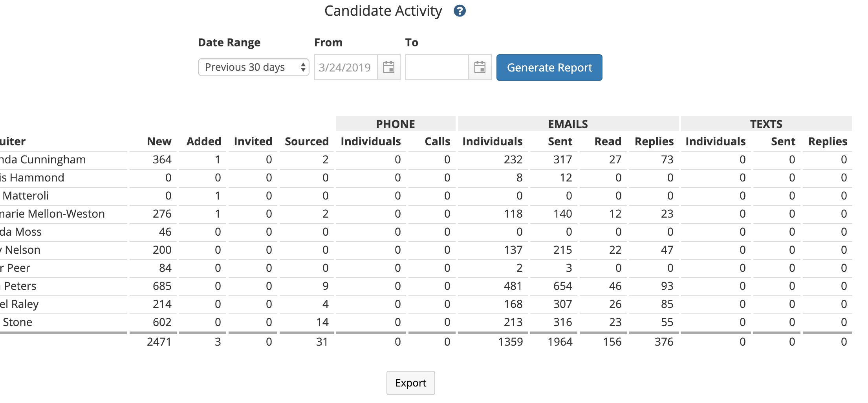Click the help question mark icon
Viewport: 868px width, 403px height.
coord(460,11)
